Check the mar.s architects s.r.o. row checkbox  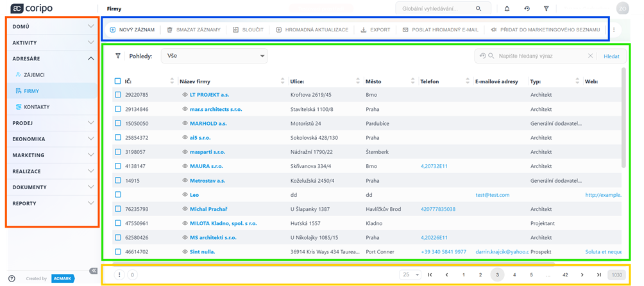coord(118,109)
